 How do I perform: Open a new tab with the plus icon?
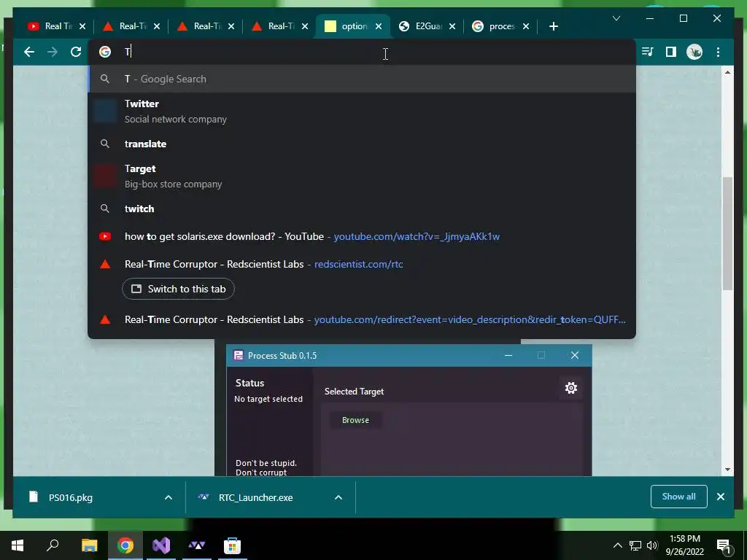[x=553, y=26]
